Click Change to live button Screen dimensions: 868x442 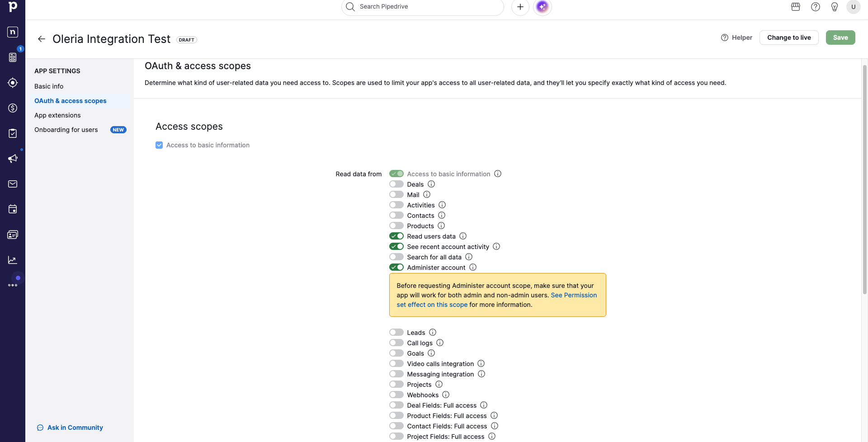[x=789, y=38]
